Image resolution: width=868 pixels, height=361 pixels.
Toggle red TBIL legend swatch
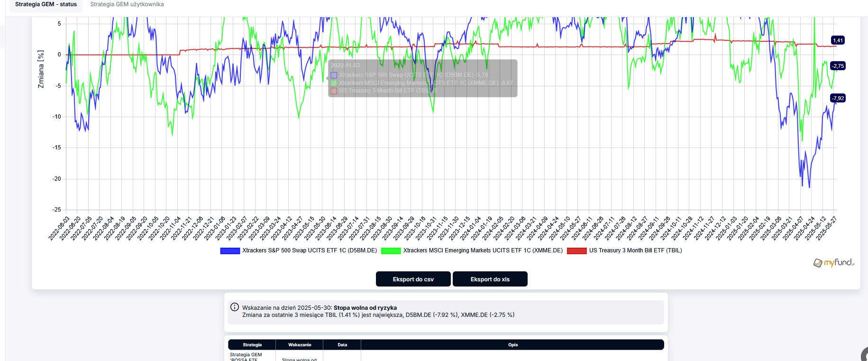point(577,250)
